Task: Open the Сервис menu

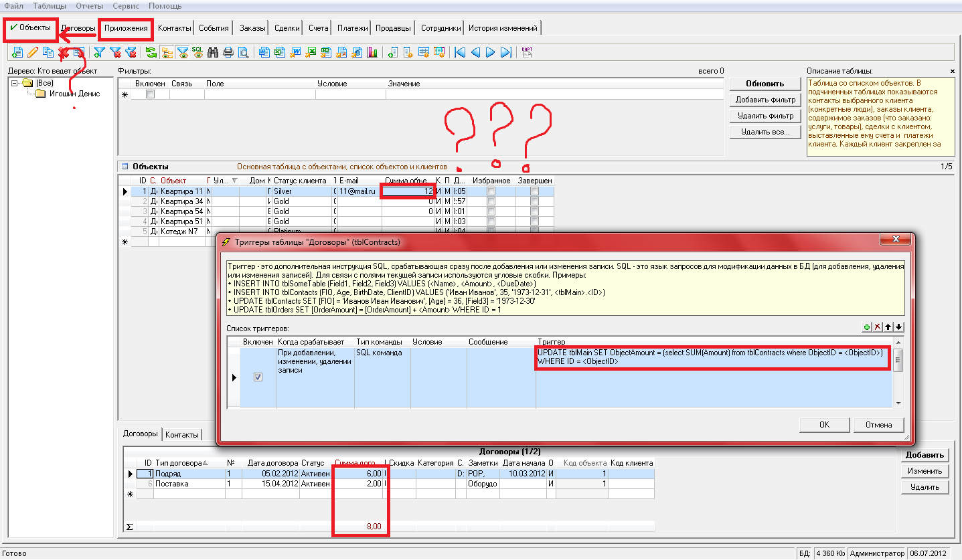Action: [126, 5]
